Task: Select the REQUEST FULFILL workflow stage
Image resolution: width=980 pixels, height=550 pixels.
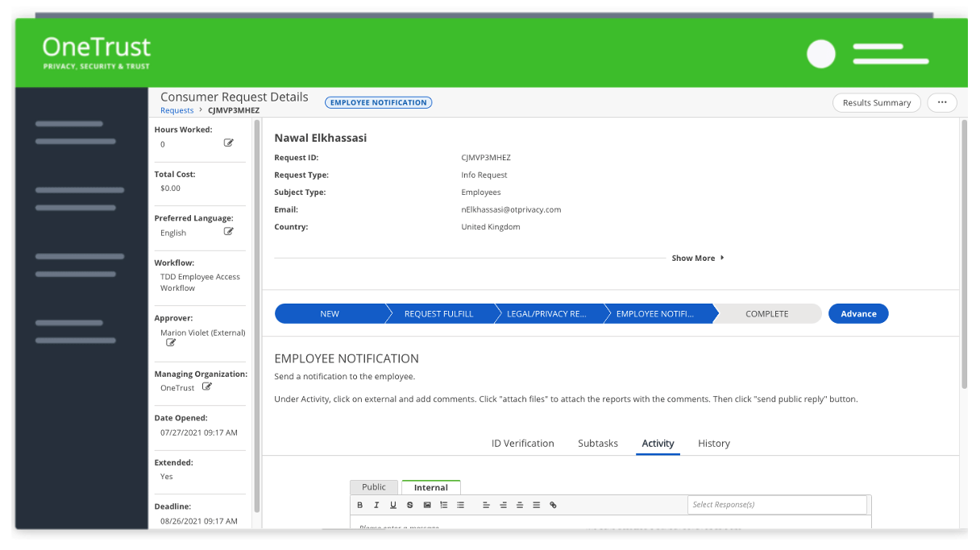Action: [x=439, y=313]
